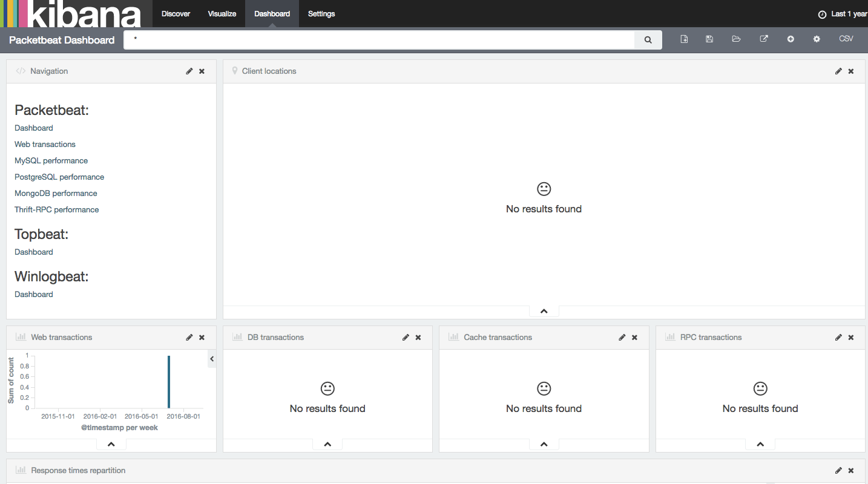Click the RPC transactions bar chart icon
868x484 pixels.
(670, 337)
